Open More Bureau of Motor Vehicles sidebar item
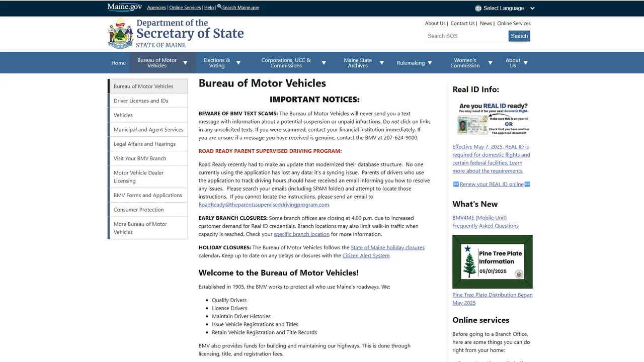 (148, 228)
